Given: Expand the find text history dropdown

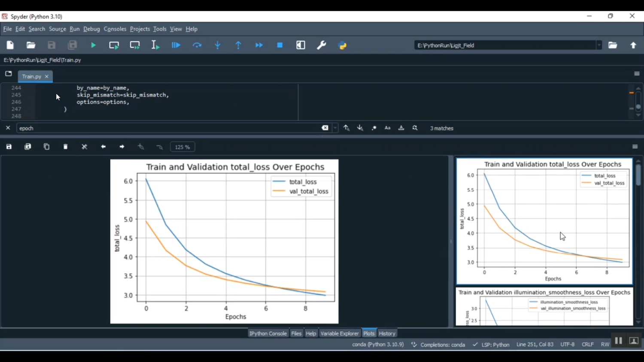Looking at the screenshot, I should coord(335,128).
